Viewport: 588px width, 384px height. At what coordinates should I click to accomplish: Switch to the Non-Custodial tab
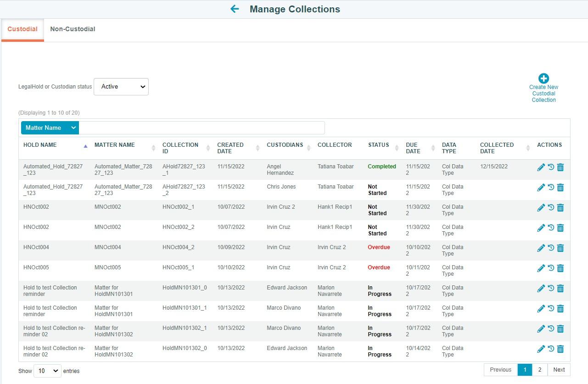73,29
